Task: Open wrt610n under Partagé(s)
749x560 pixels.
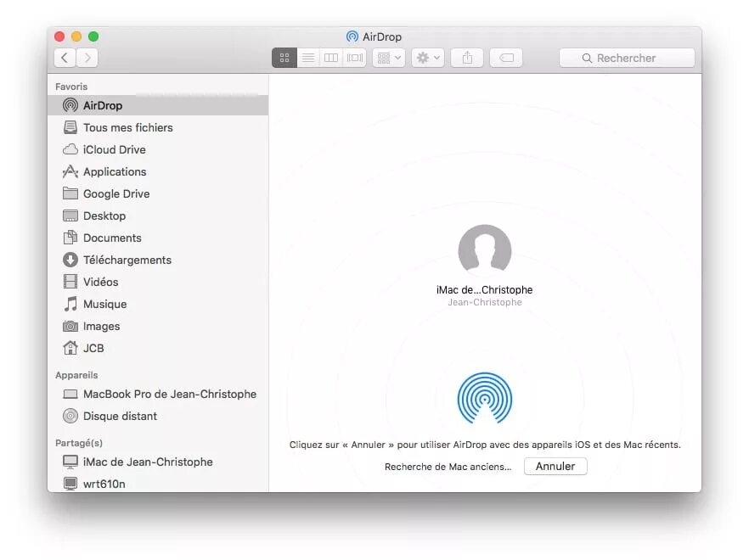Action: point(104,484)
